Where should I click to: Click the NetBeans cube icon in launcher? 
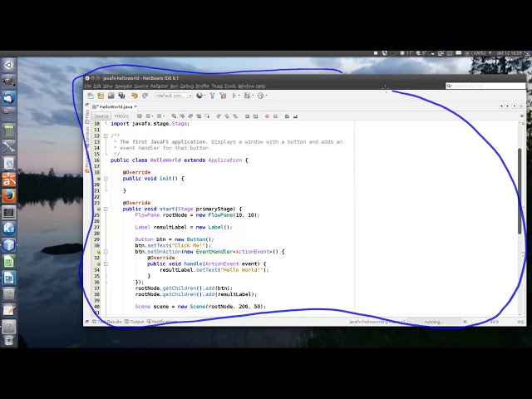click(x=9, y=245)
